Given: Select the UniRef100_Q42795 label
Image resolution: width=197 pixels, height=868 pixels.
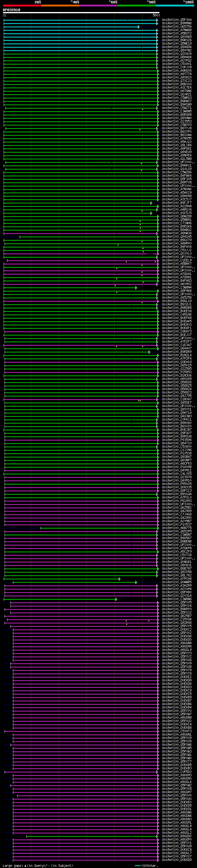Looking at the screenshot, I should pos(177,396).
